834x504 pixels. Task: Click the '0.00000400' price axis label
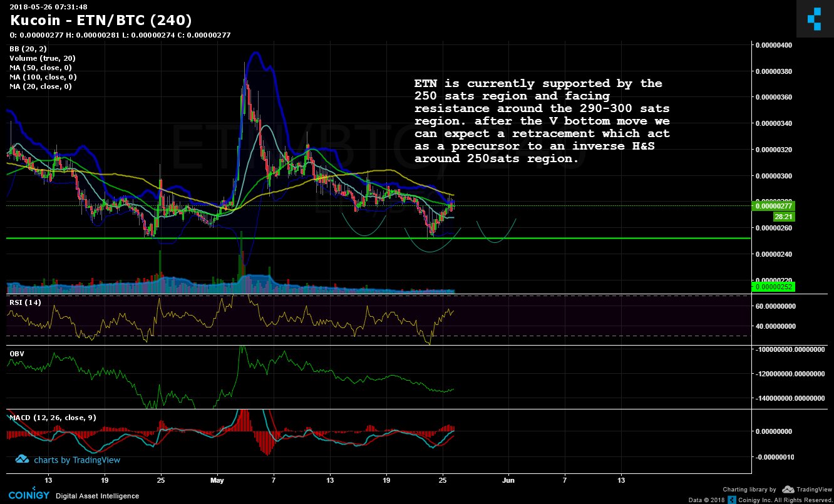click(775, 46)
